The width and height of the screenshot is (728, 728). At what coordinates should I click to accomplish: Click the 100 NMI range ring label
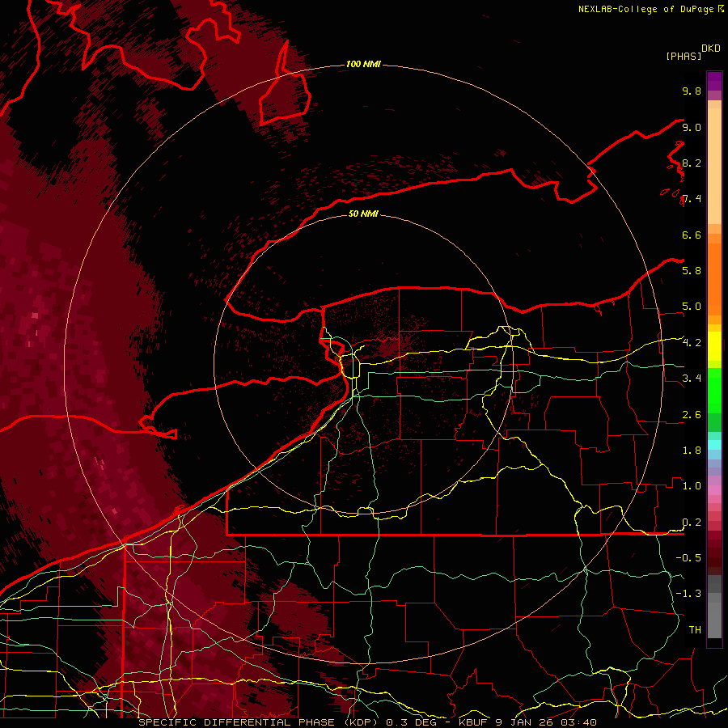pos(363,64)
